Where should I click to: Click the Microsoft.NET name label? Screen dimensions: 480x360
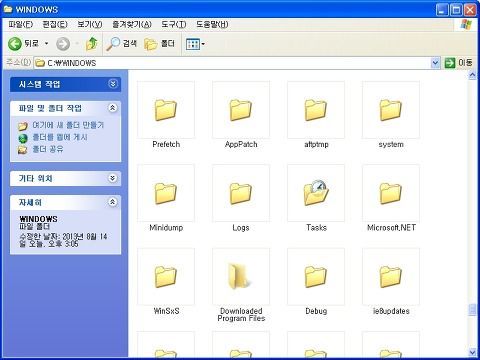[x=391, y=228]
